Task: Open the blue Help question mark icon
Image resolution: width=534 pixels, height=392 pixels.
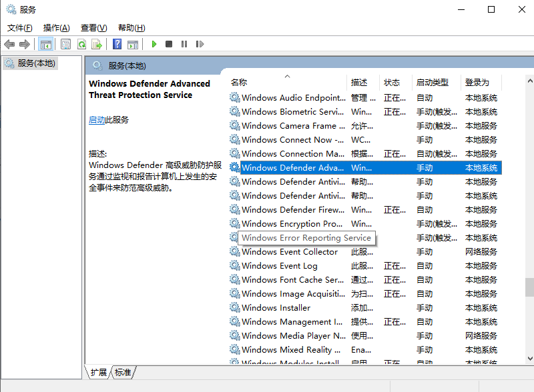Action: click(x=117, y=44)
